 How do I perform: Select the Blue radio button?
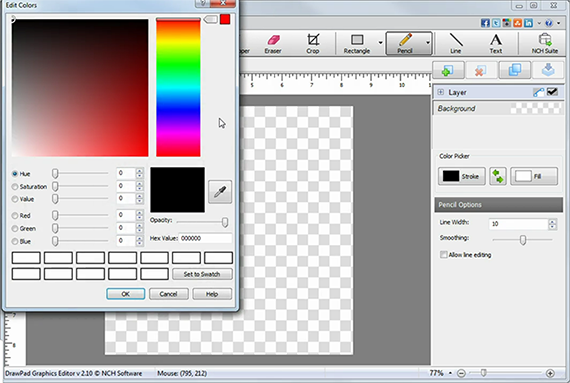point(15,241)
